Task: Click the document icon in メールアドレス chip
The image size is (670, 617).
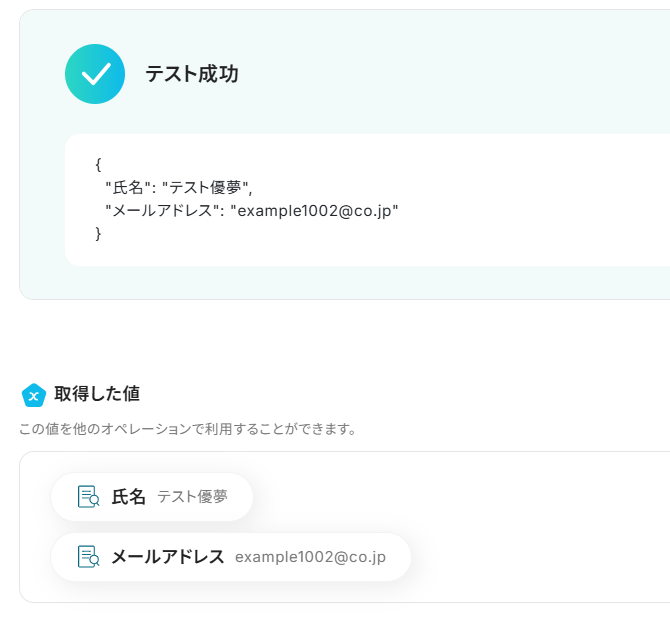Action: point(88,557)
